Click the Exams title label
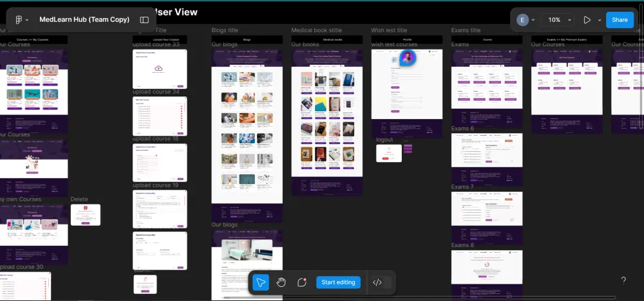This screenshot has width=644, height=301. tap(466, 30)
